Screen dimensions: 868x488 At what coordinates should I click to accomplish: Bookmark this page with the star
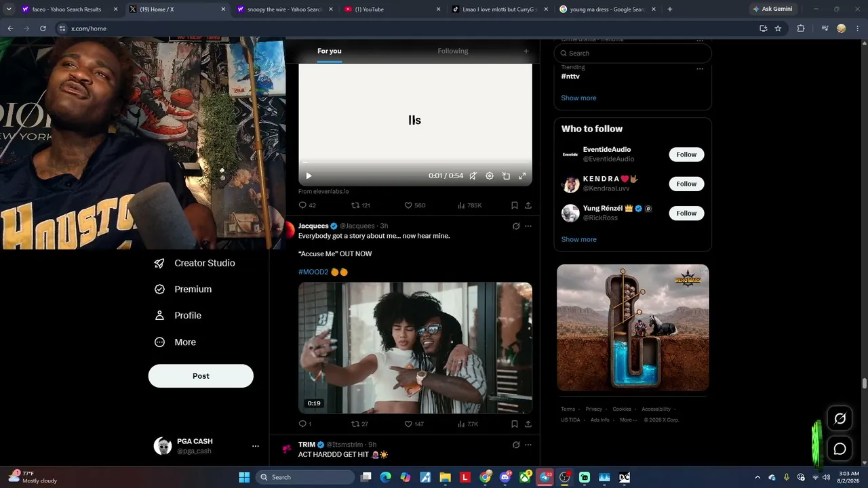click(778, 28)
